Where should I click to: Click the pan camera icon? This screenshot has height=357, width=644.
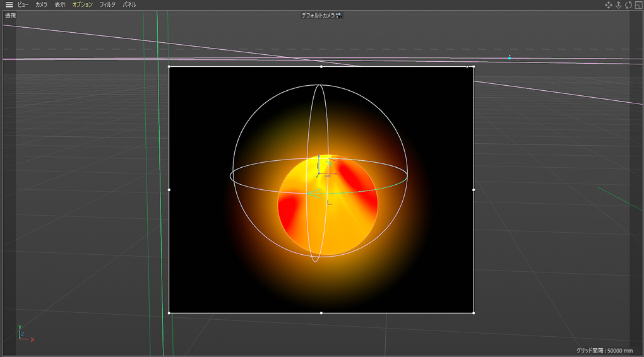[x=609, y=5]
